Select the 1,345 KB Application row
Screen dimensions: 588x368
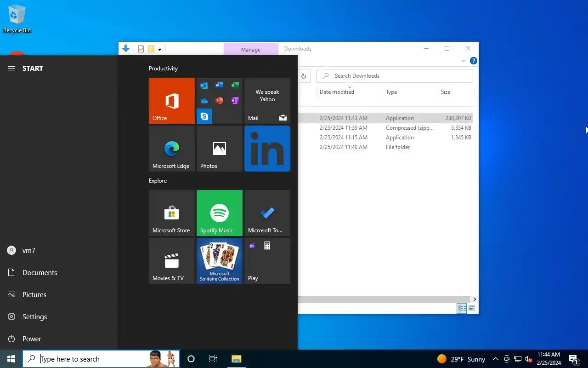pos(385,138)
